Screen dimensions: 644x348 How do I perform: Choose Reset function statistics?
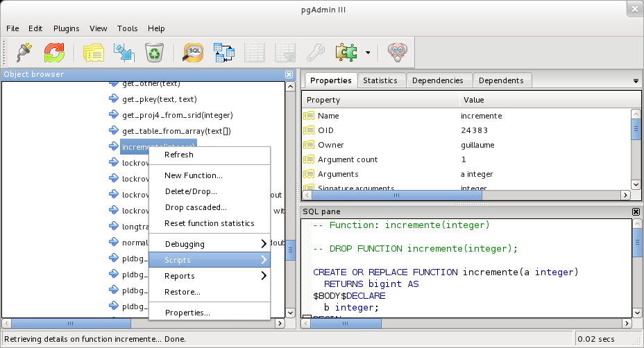[x=210, y=223]
